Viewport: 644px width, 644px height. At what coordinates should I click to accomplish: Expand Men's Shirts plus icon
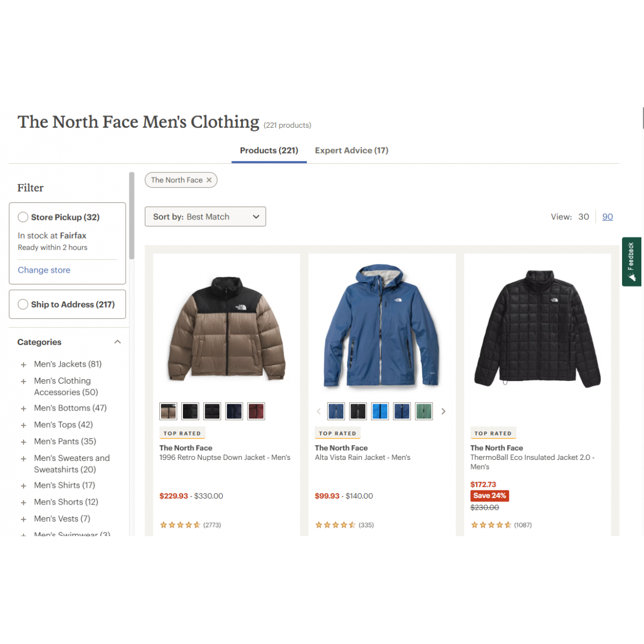tap(24, 486)
